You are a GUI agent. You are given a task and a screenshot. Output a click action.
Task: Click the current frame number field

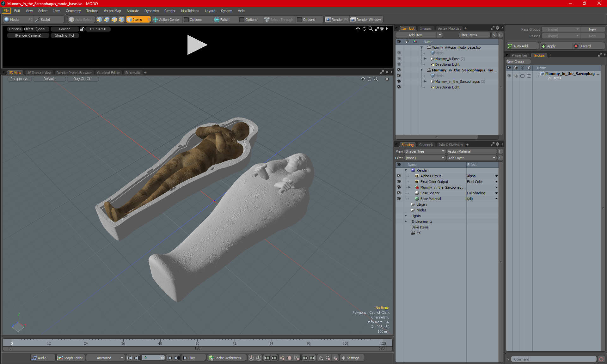(x=151, y=358)
